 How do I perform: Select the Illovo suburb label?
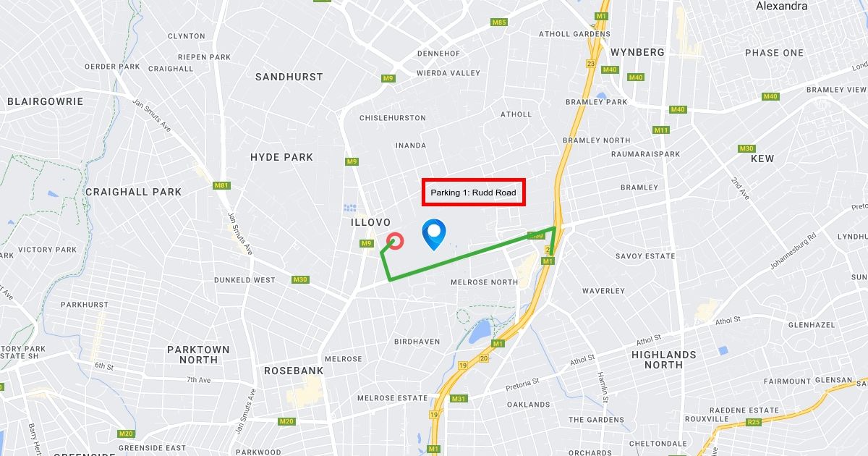click(x=371, y=222)
